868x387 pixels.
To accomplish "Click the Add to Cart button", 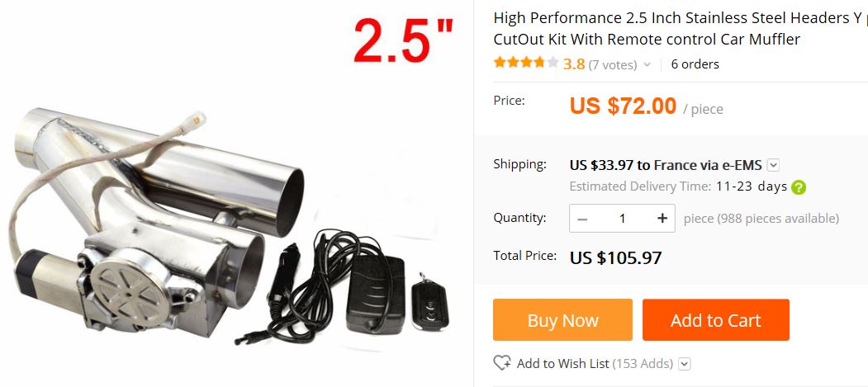I will [x=716, y=320].
